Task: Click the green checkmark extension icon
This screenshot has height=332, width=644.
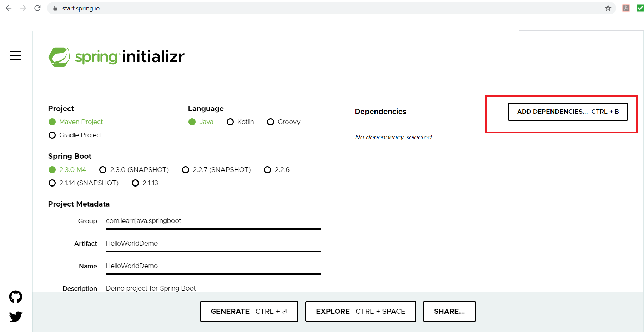Action: tap(640, 8)
